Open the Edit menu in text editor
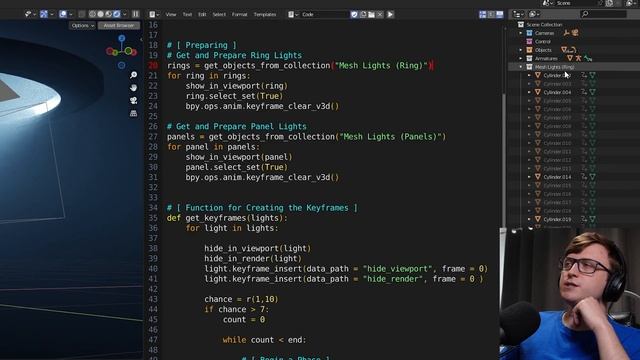Image resolution: width=640 pixels, height=360 pixels. [202, 14]
